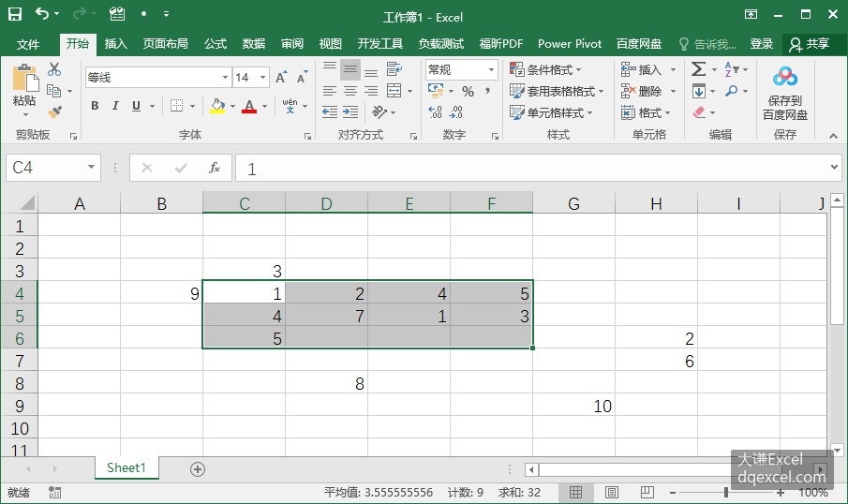The image size is (848, 504).
Task: Open the borders dropdown arrow
Action: click(x=192, y=106)
